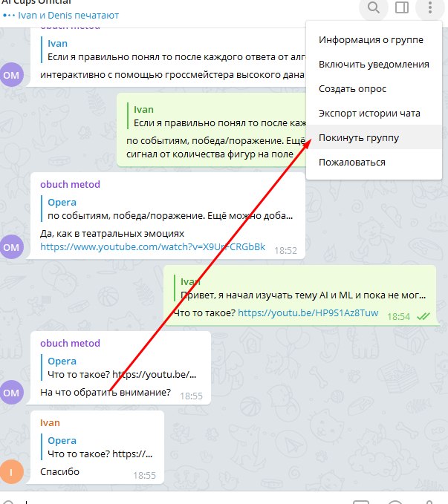Click the three-dot more options icon

430,7
